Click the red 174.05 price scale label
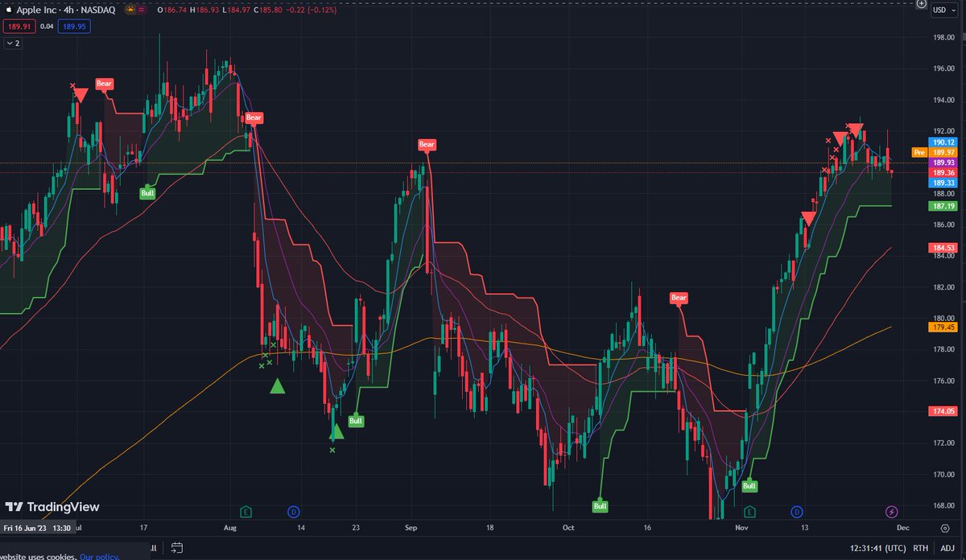The width and height of the screenshot is (966, 560). (943, 411)
